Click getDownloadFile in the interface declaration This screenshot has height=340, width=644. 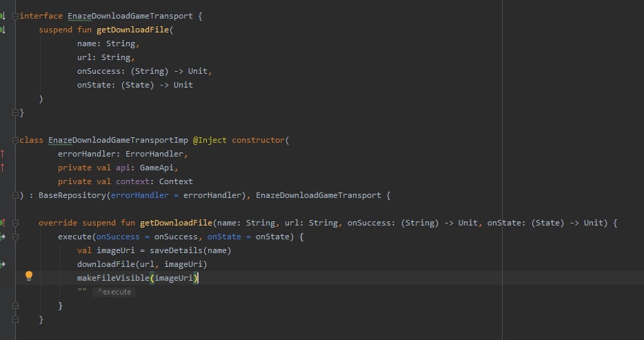pos(132,30)
